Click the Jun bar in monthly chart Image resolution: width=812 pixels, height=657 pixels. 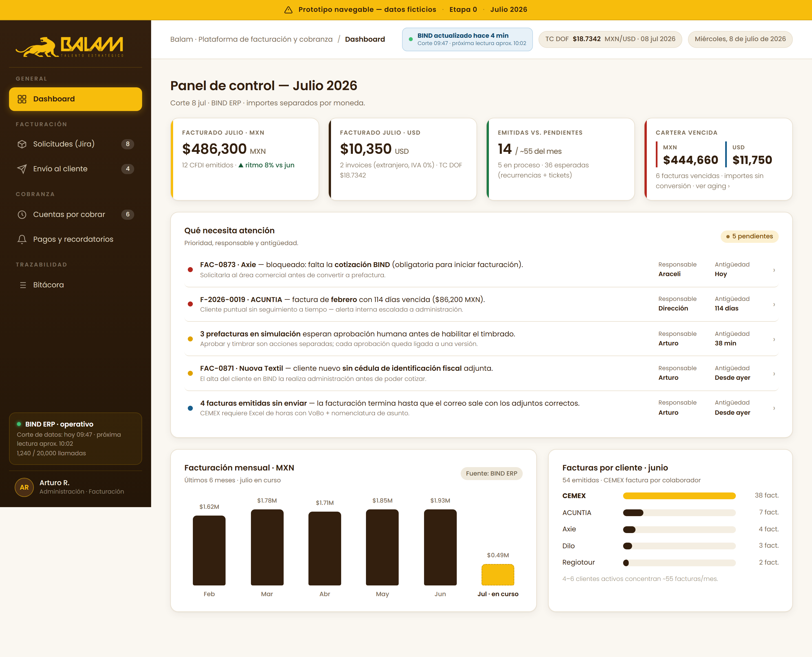(x=440, y=547)
